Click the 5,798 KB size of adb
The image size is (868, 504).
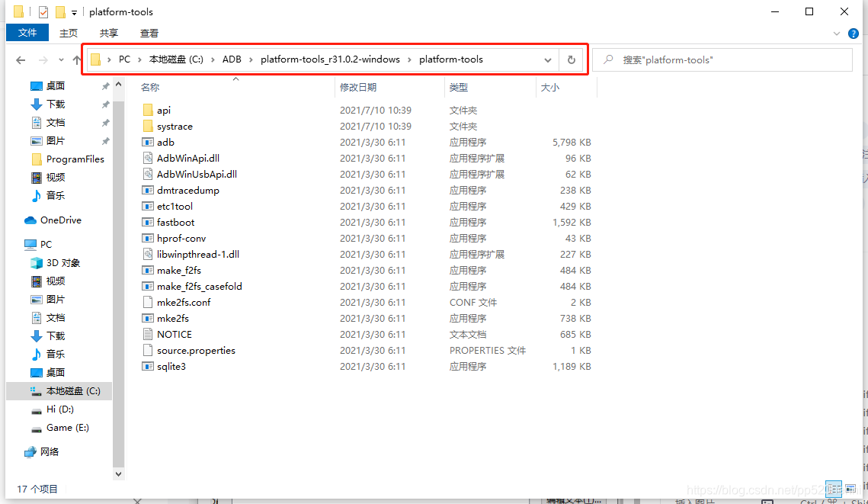572,143
